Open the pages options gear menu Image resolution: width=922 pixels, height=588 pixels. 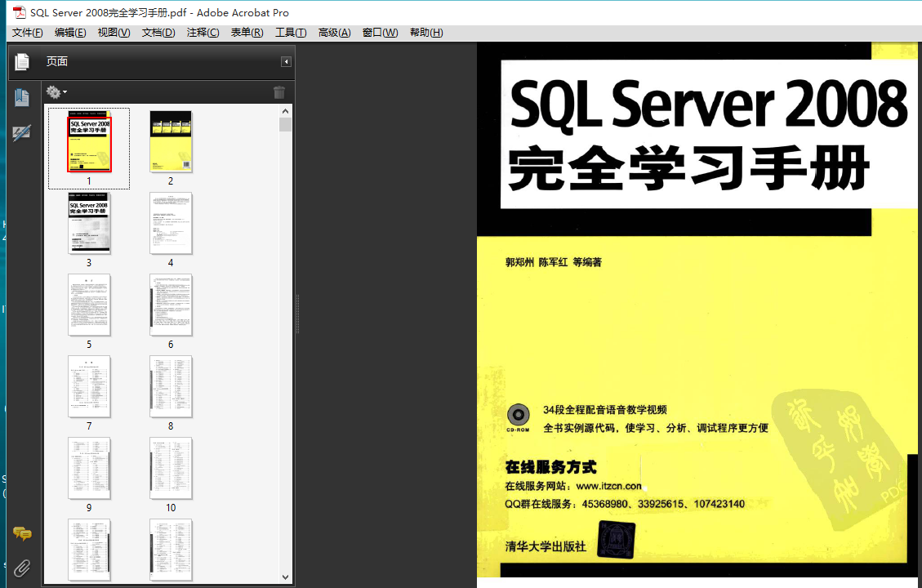point(56,91)
